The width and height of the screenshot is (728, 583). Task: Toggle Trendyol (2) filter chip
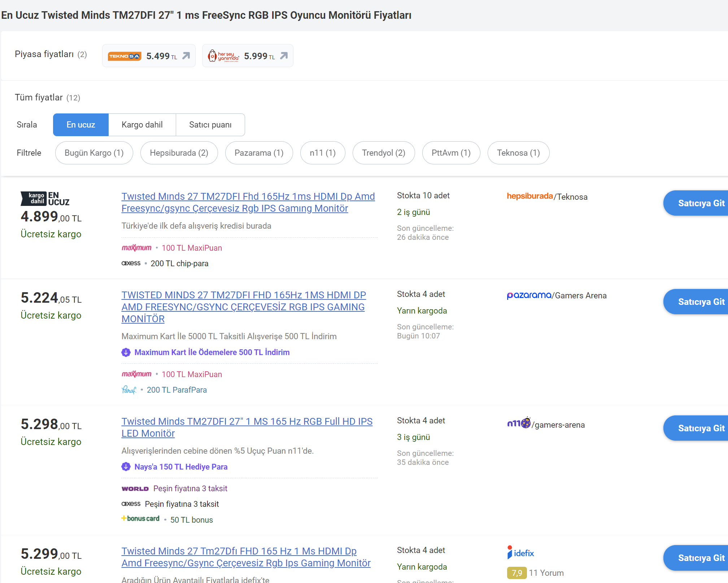(383, 153)
